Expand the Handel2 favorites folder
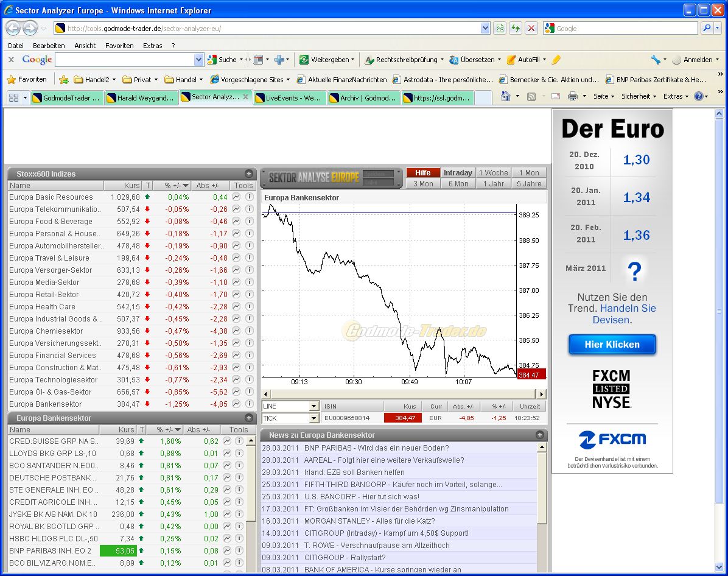The height and width of the screenshot is (576, 728). [x=94, y=79]
